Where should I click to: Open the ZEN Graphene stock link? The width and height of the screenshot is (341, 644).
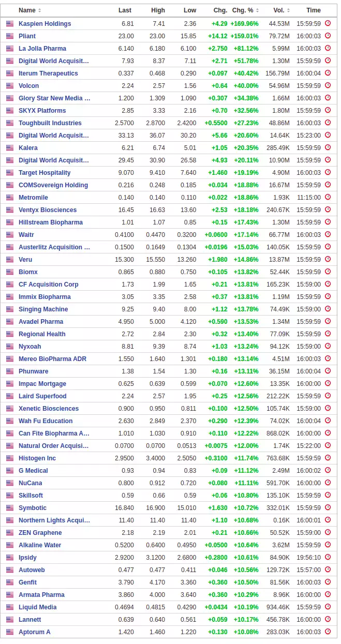coord(40,533)
